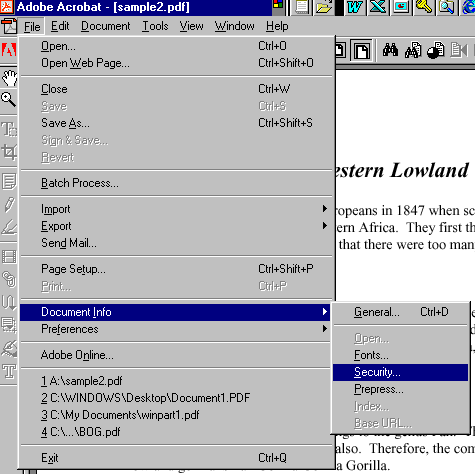Launch Microsoft Excel from shortcut bar
This screenshot has width=475, height=474.
[378, 7]
